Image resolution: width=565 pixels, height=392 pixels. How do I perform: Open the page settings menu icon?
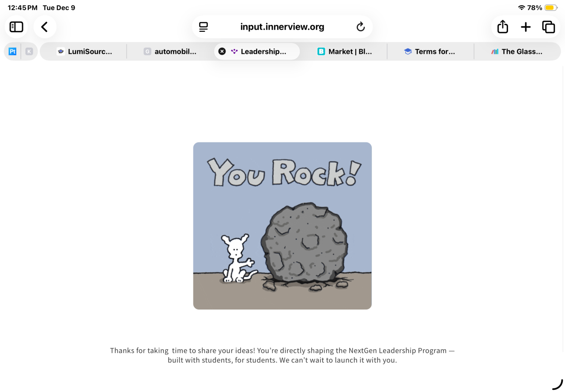203,27
